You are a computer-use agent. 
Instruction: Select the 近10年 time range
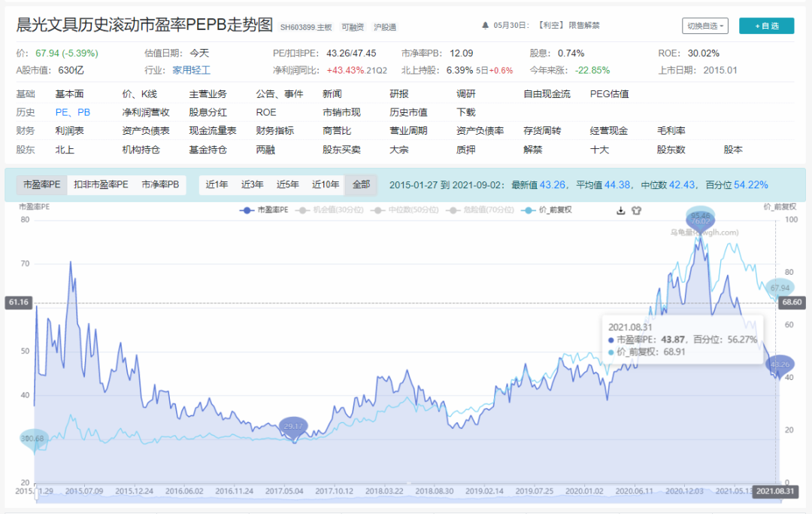tap(326, 184)
